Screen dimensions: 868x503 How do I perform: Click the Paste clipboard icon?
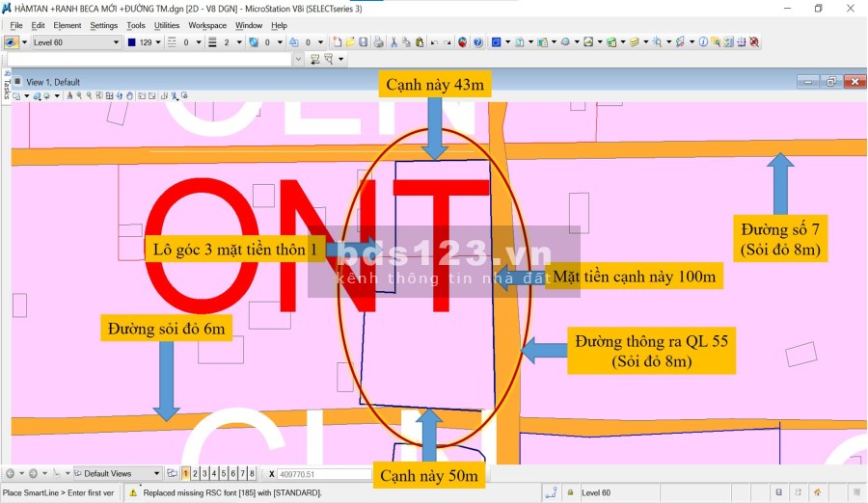(420, 42)
